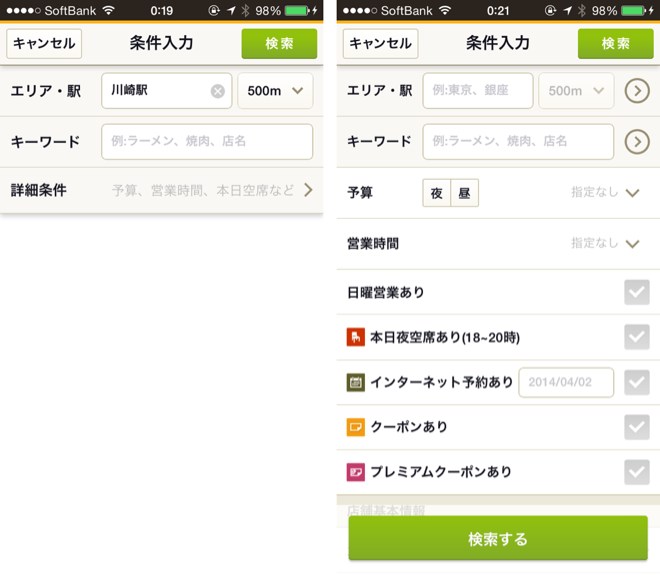Tap the Wi-Fi icon in left status bar
The height and width of the screenshot is (575, 660).
[109, 10]
